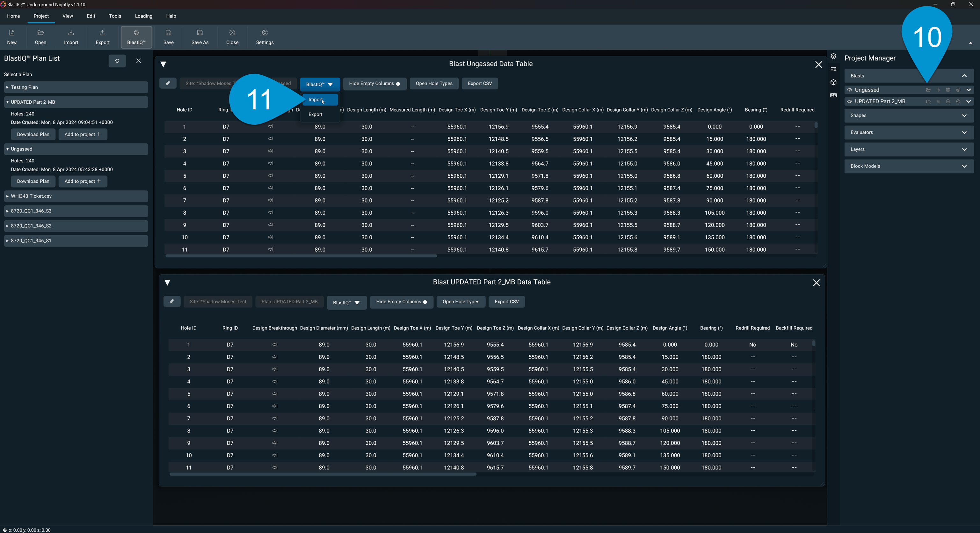Delete UPDATED Part 2_MB via trash icon

(x=948, y=101)
